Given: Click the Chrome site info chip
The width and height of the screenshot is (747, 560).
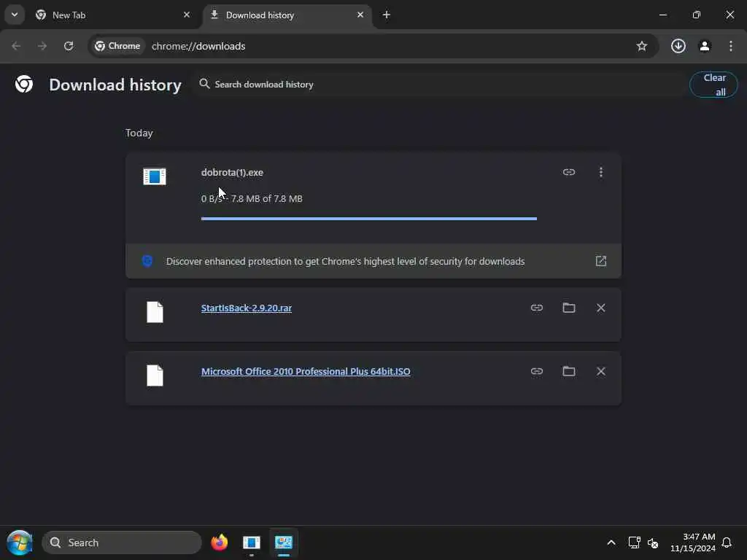Looking at the screenshot, I should (117, 46).
